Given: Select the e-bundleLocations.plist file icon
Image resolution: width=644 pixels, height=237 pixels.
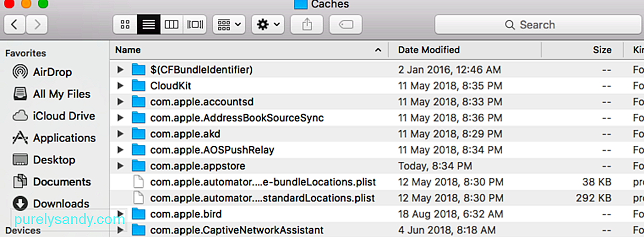Looking at the screenshot, I should 139,182.
